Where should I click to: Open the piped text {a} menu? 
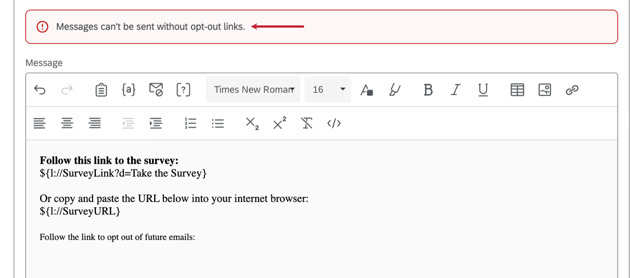[x=128, y=90]
